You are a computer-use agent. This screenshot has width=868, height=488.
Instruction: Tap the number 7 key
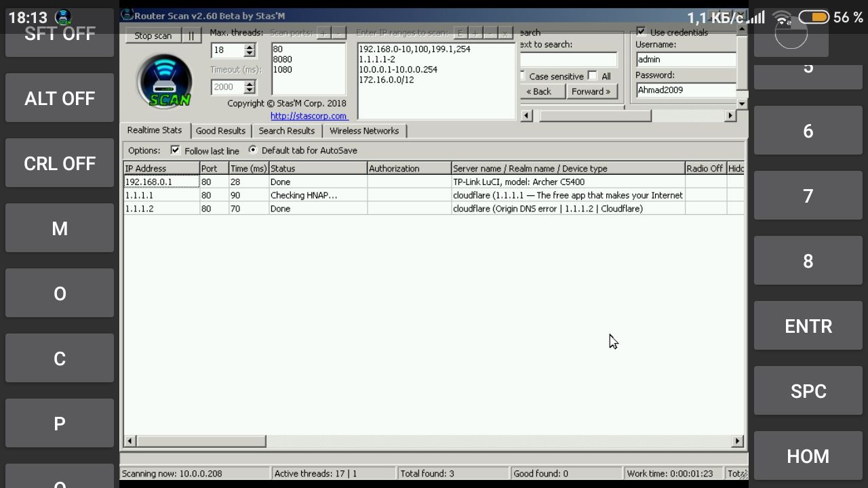[808, 196]
